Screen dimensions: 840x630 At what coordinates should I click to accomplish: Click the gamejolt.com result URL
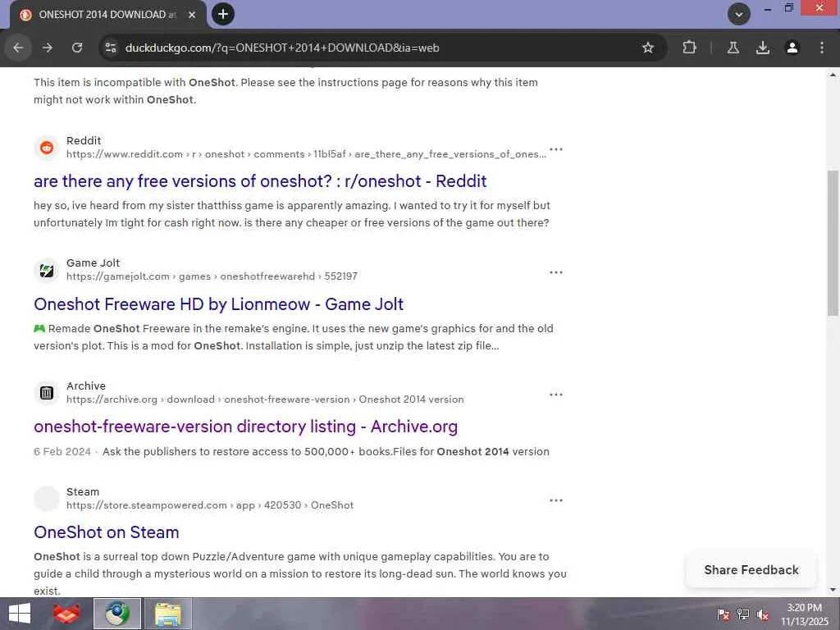click(212, 276)
